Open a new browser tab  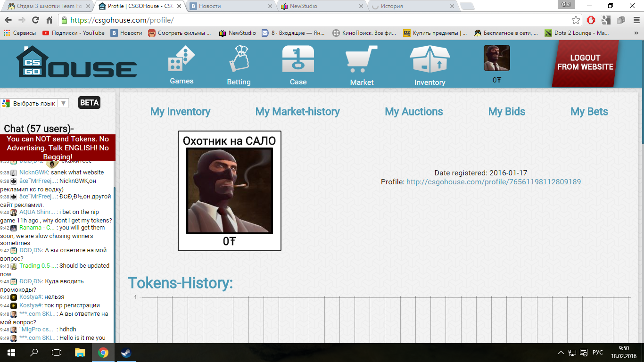(x=467, y=6)
